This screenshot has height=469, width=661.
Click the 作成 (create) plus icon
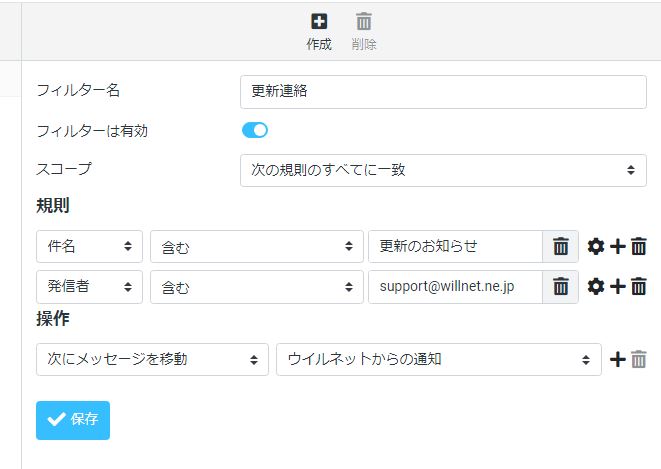point(319,22)
